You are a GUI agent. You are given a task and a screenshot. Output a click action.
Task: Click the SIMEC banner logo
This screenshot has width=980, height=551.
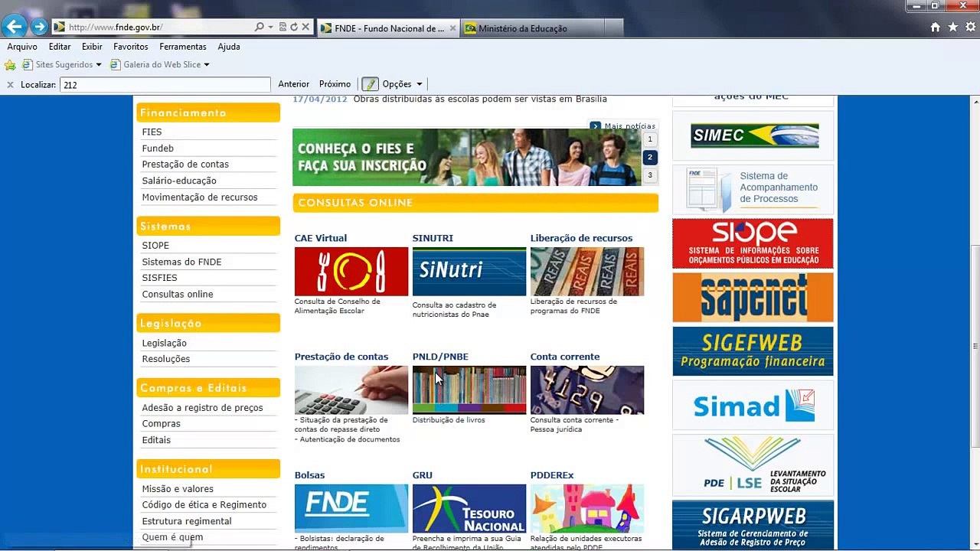tap(753, 135)
